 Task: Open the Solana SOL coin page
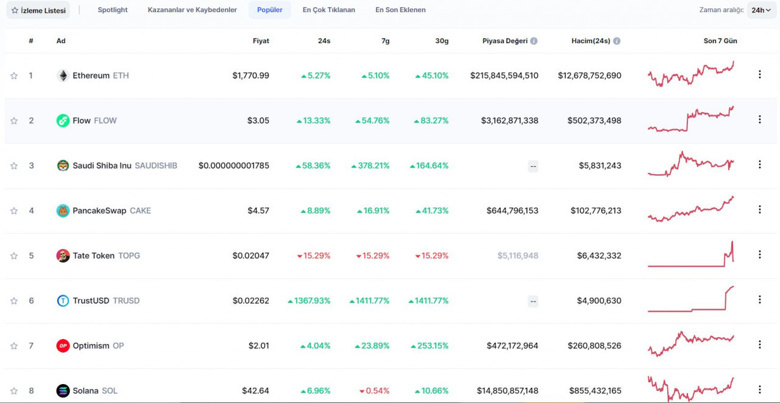(x=95, y=391)
